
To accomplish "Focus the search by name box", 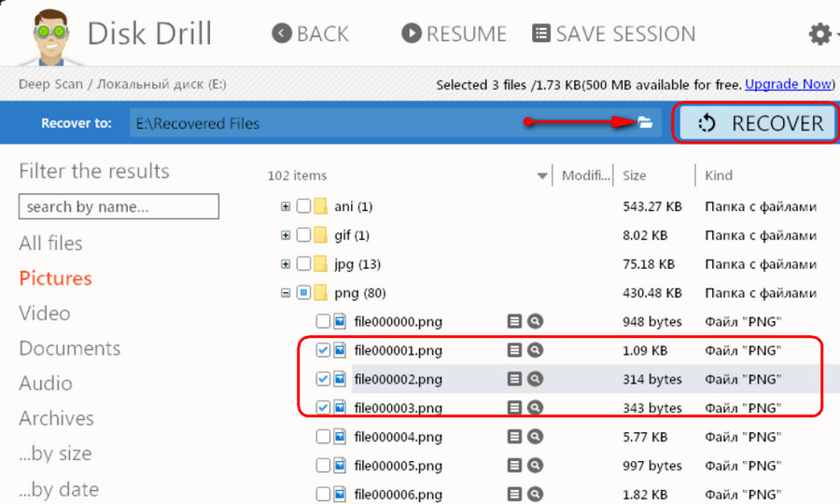I will pyautogui.click(x=119, y=206).
